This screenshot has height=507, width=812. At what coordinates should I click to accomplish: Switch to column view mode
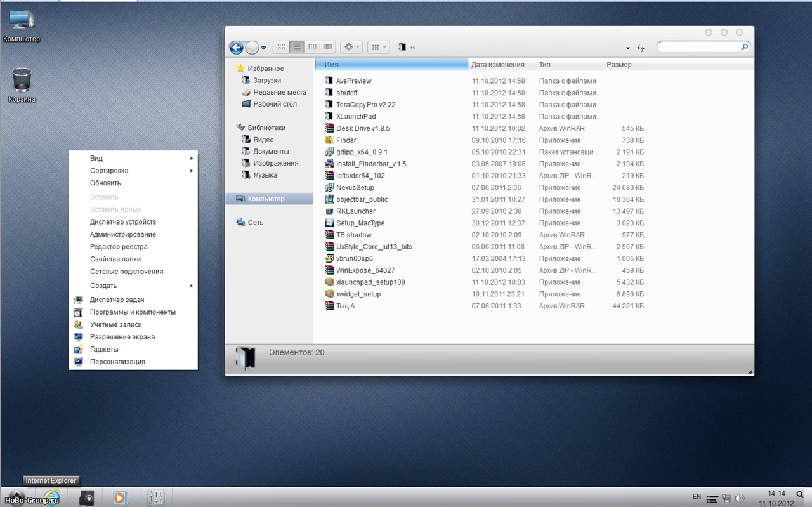click(x=312, y=48)
